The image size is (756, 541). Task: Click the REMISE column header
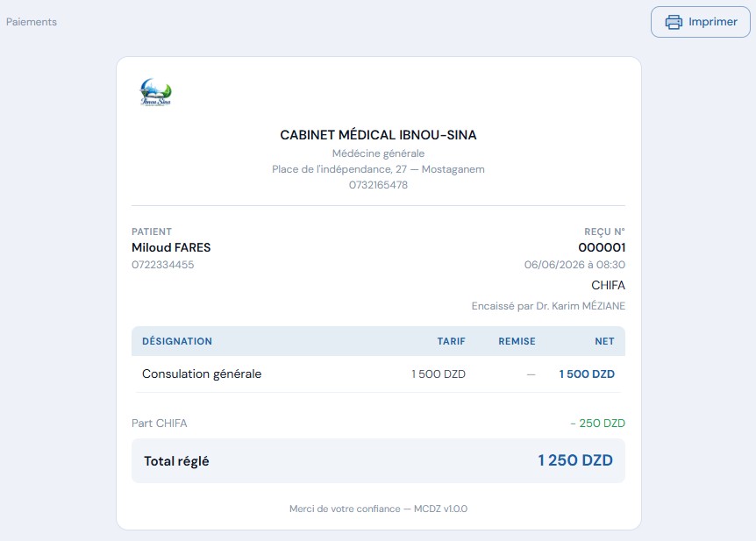(x=517, y=341)
